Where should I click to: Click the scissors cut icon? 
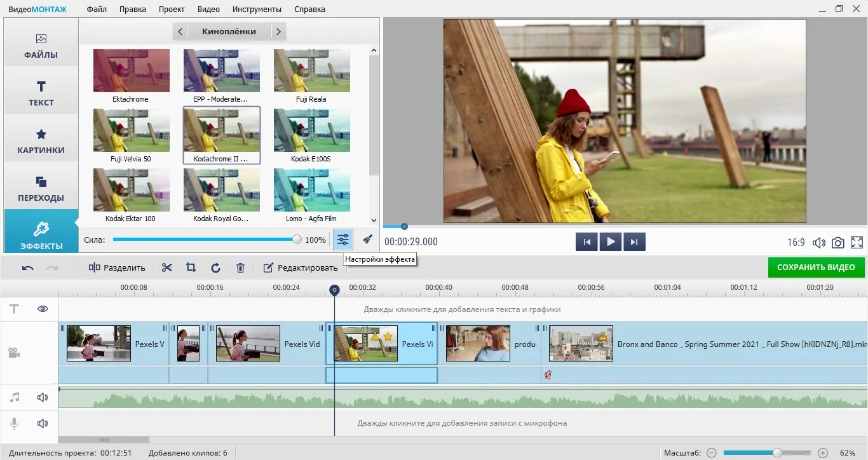click(166, 267)
